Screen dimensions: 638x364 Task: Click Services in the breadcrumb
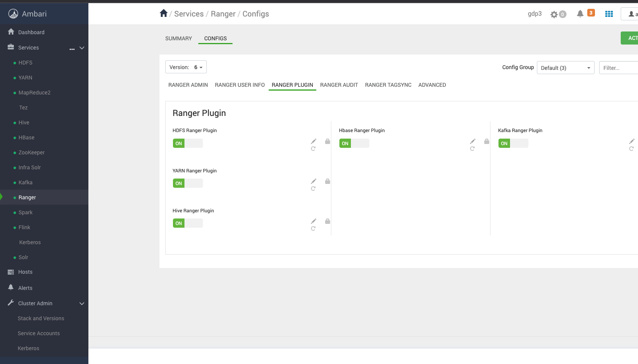189,14
